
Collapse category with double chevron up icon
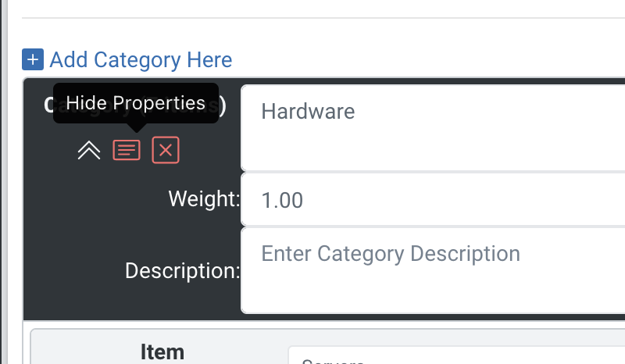click(89, 150)
